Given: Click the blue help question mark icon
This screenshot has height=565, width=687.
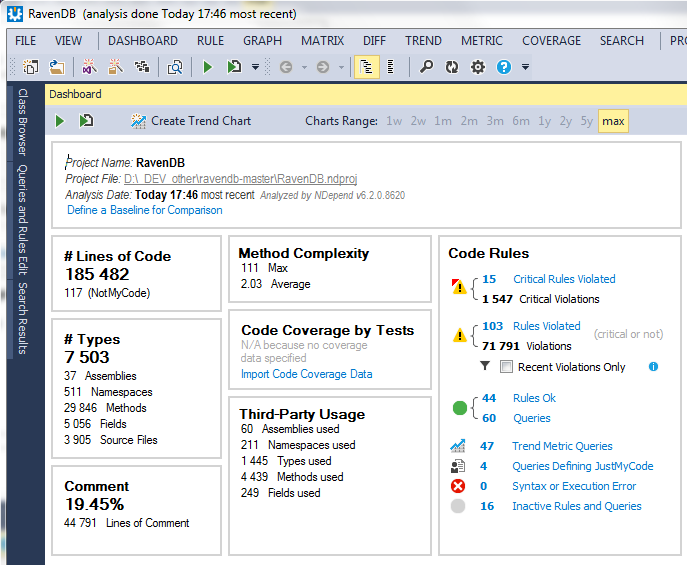Looking at the screenshot, I should pyautogui.click(x=504, y=67).
